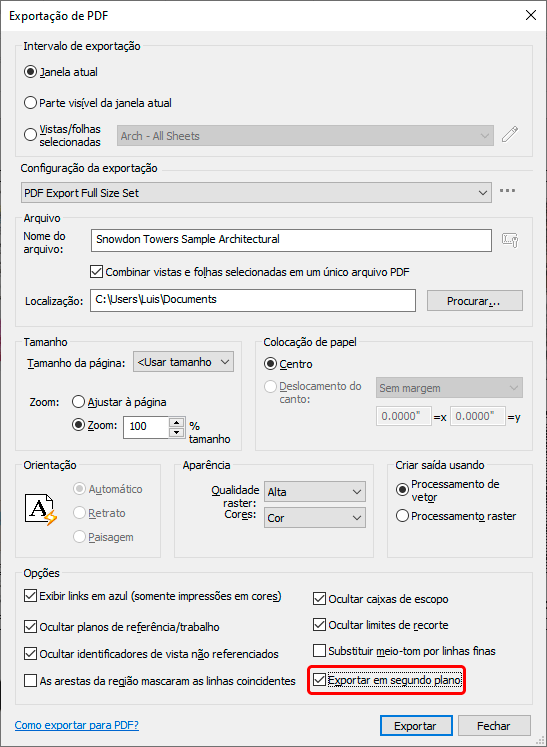Click the orientation page icon
This screenshot has height=747, width=547.
pyautogui.click(x=41, y=510)
